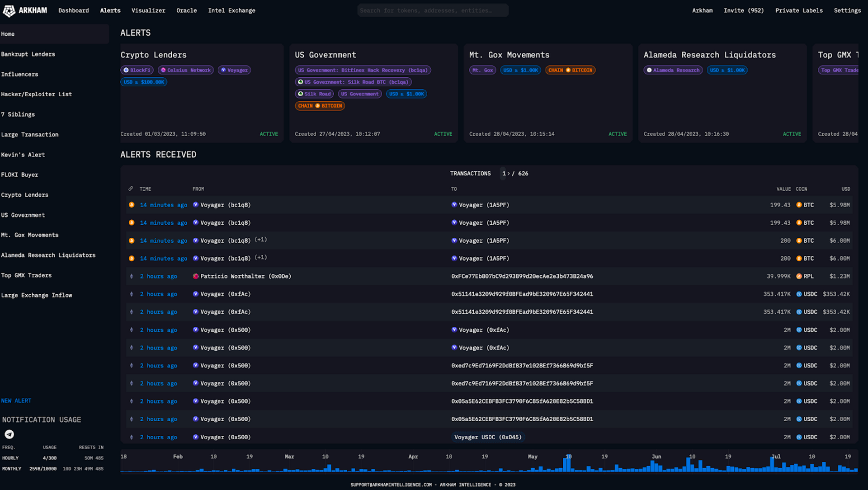Click CHAIN BITCOIN tag in US Government card
This screenshot has width=868, height=490.
coord(320,106)
